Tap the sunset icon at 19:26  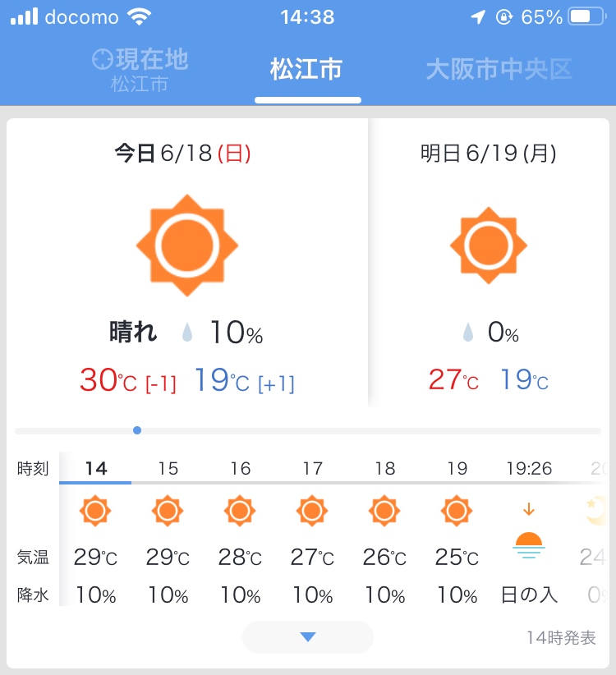[x=529, y=532]
